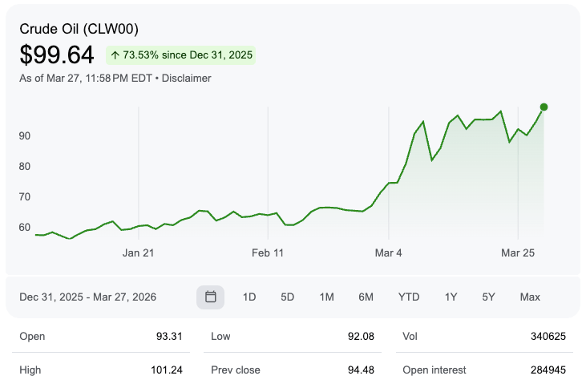Open the Disclaimer link
582x392 pixels.
186,79
